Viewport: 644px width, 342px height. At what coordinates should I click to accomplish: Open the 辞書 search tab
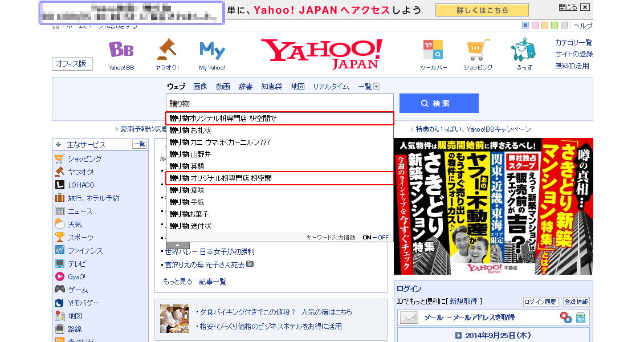click(246, 87)
